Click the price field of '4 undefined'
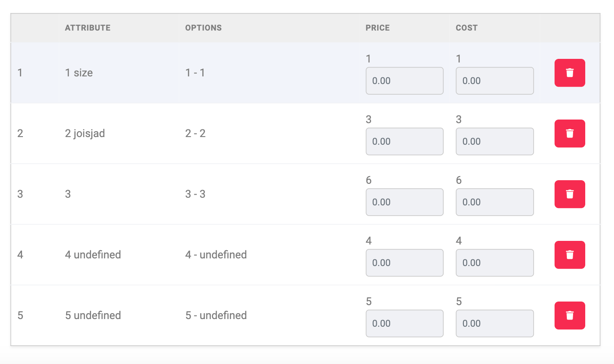 click(404, 263)
